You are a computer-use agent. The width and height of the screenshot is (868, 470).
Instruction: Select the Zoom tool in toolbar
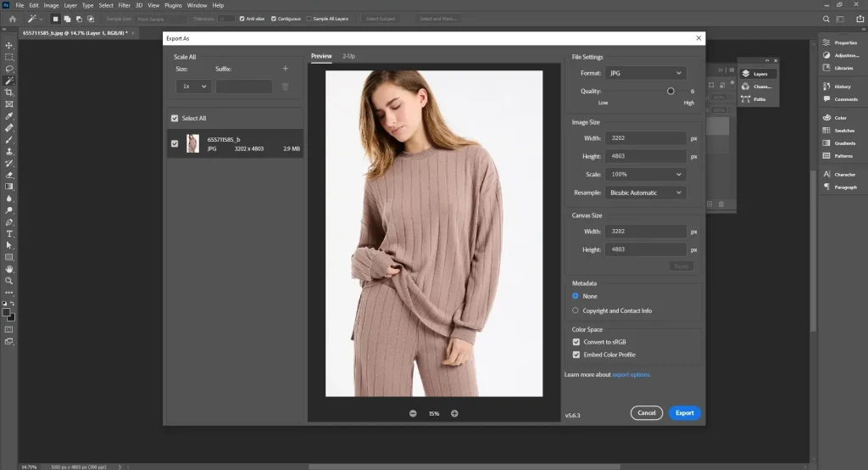8,281
